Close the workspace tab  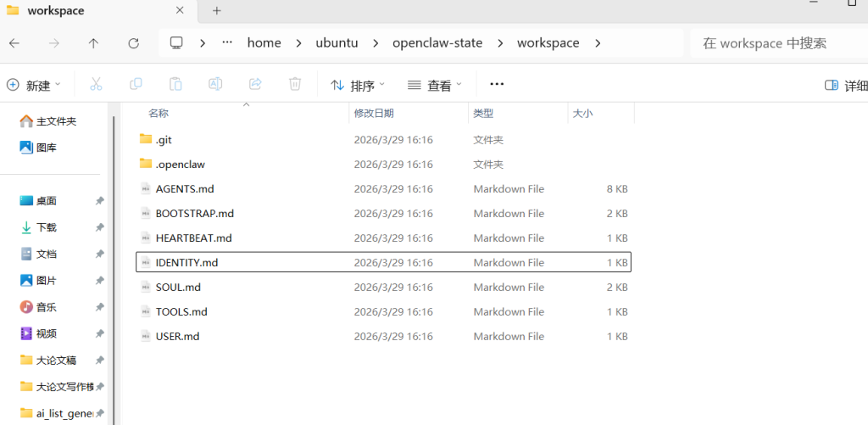click(x=180, y=10)
